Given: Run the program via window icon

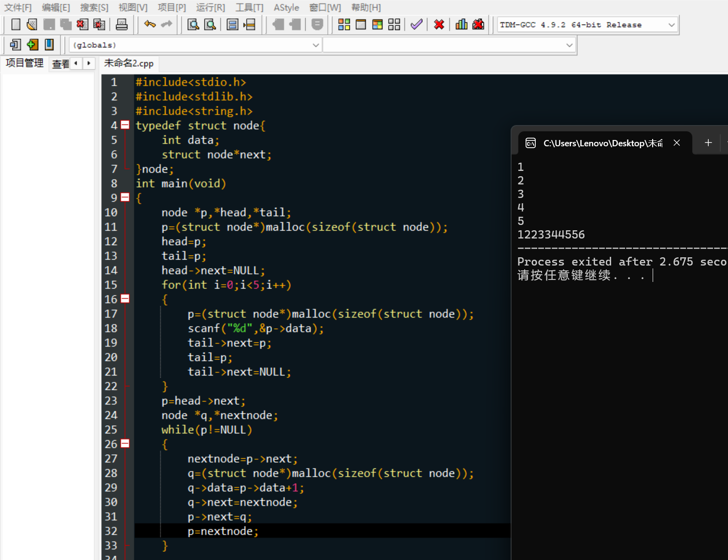Looking at the screenshot, I should 361,25.
